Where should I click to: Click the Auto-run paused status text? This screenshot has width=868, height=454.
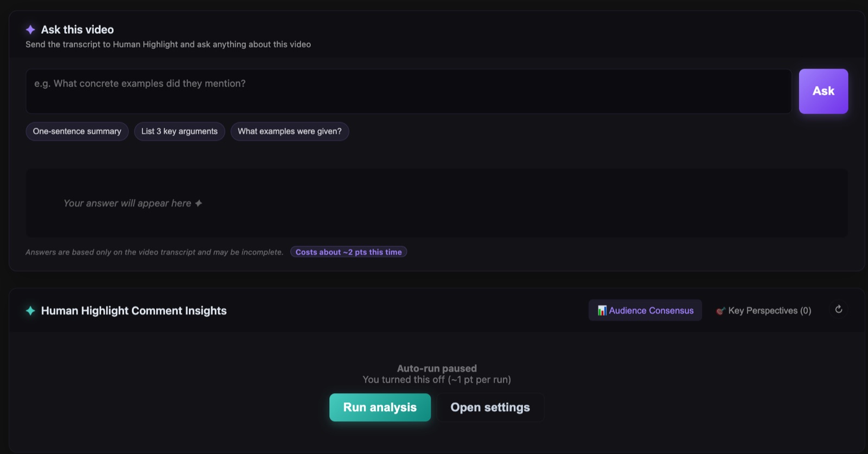(x=437, y=368)
